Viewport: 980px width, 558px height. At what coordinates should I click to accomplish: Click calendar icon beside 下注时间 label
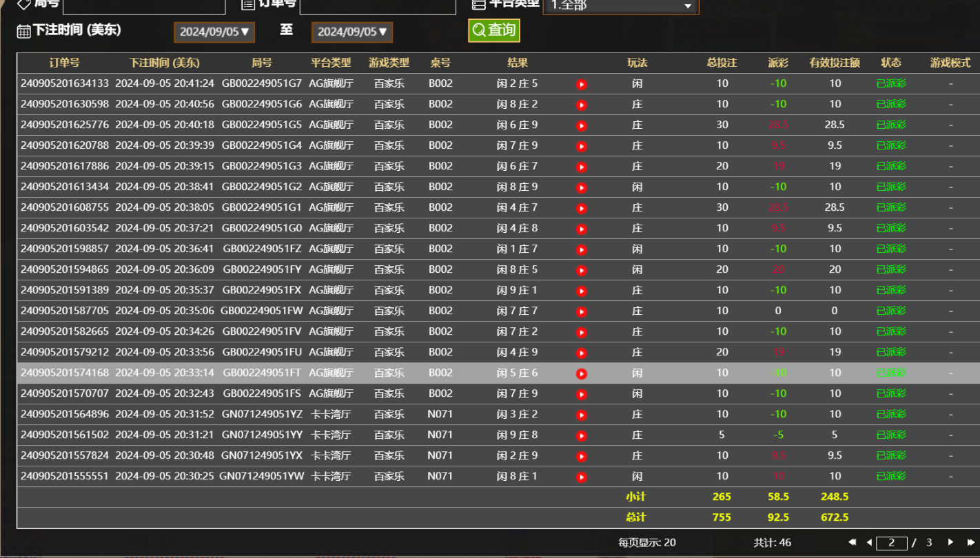point(23,31)
